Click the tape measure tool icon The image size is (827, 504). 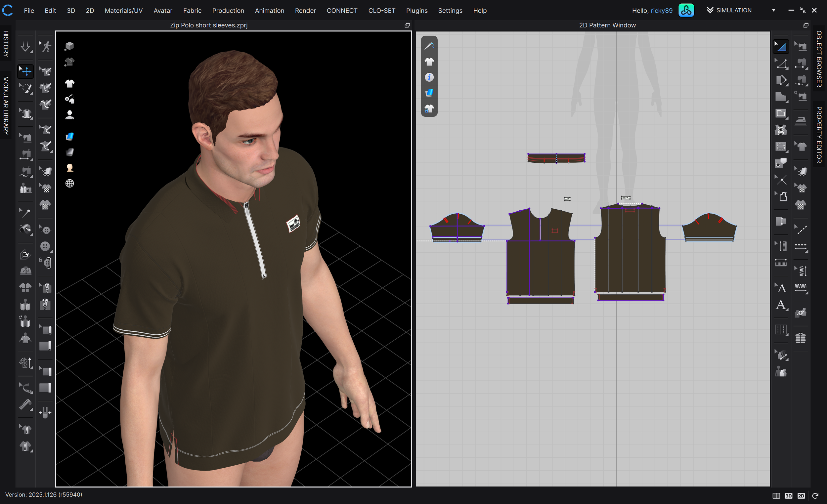coord(25,405)
